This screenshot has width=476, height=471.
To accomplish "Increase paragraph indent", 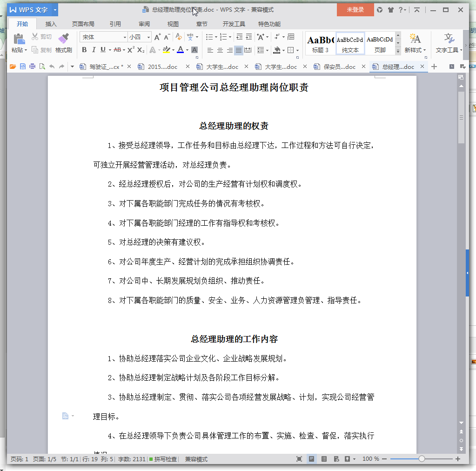I will pyautogui.click(x=249, y=37).
